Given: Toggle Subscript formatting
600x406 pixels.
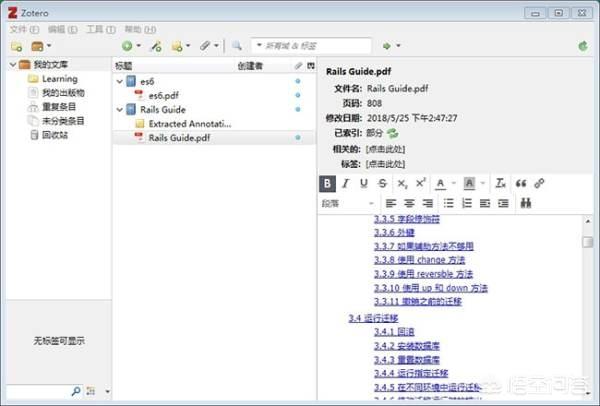Looking at the screenshot, I should [402, 184].
